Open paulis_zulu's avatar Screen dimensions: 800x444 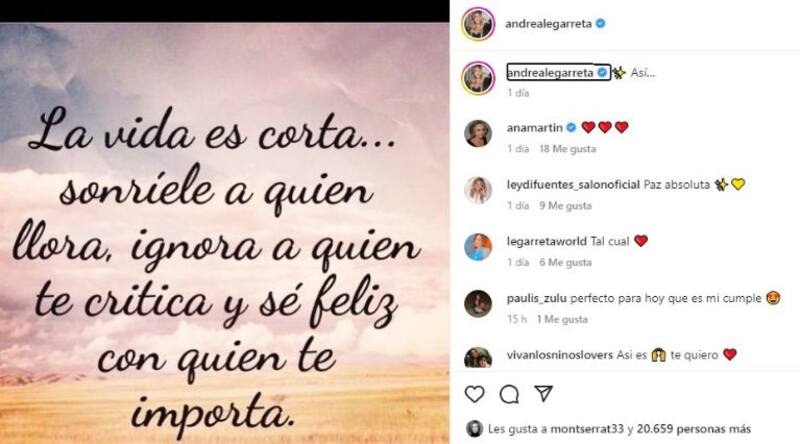tap(478, 304)
